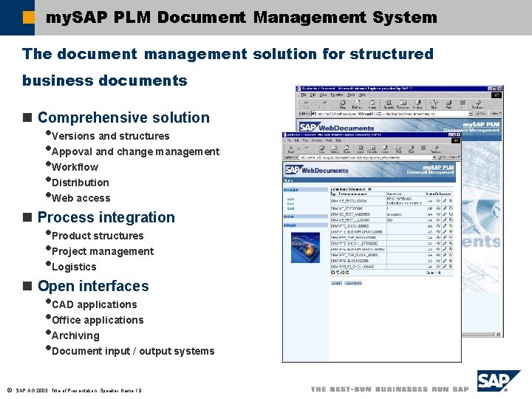This screenshot has width=532, height=399.
Task: Open History icon in the back browser window
Action: click(418, 104)
